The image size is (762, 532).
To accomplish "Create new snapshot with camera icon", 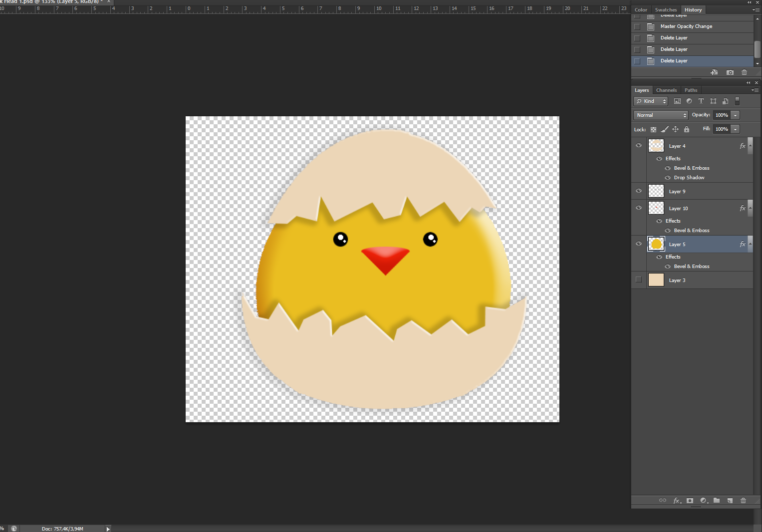I will (x=730, y=72).
